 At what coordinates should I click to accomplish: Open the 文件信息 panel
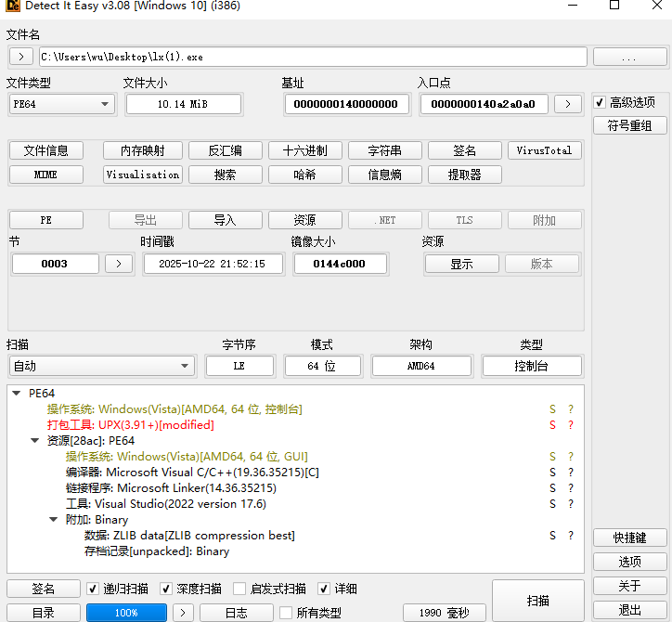(45, 150)
